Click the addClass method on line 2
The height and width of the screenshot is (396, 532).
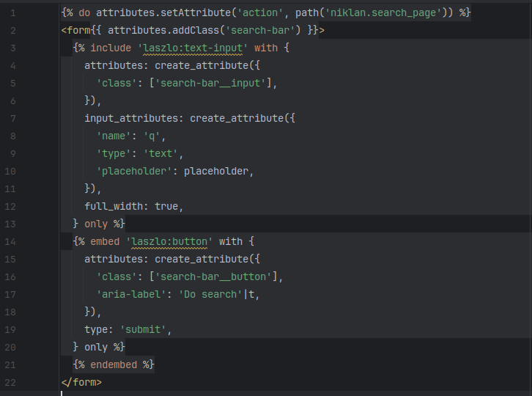coord(196,31)
